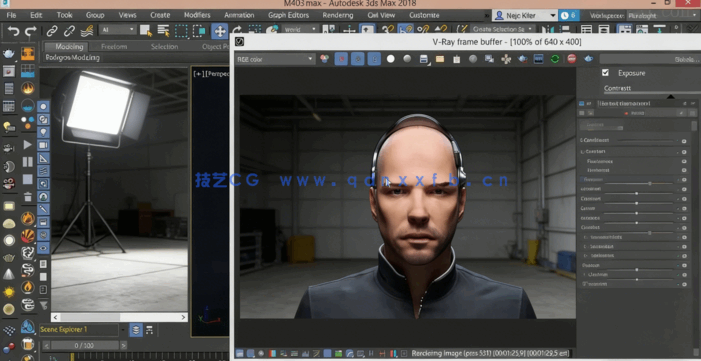701x361 pixels.
Task: Click RGB channels circles icon in frame buffer
Action: [324, 59]
